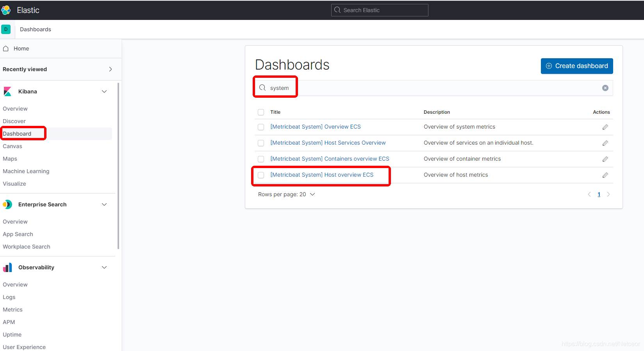Edit the Containers overview ECS via its pencil icon
The height and width of the screenshot is (351, 644).
pyautogui.click(x=605, y=159)
